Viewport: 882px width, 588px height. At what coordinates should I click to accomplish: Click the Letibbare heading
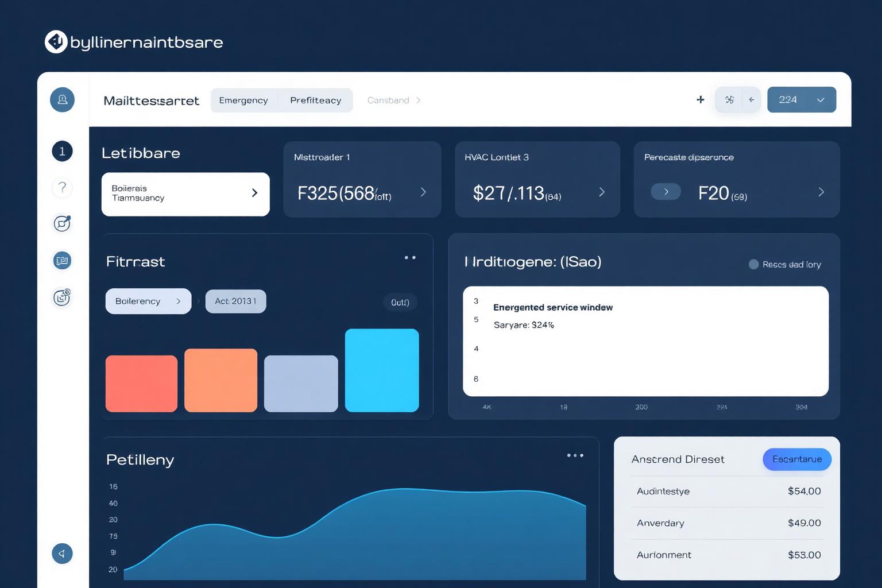click(x=141, y=153)
